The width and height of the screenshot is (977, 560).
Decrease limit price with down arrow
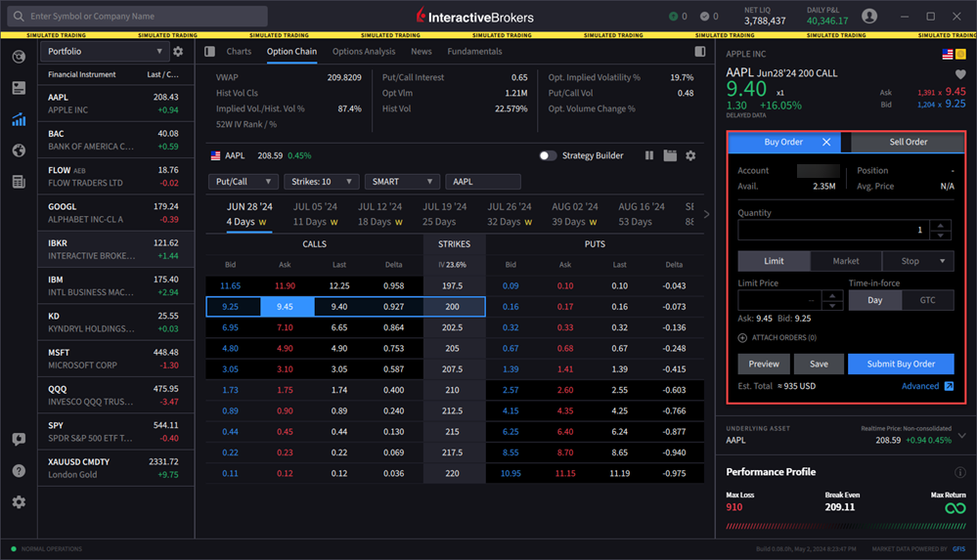[832, 306]
